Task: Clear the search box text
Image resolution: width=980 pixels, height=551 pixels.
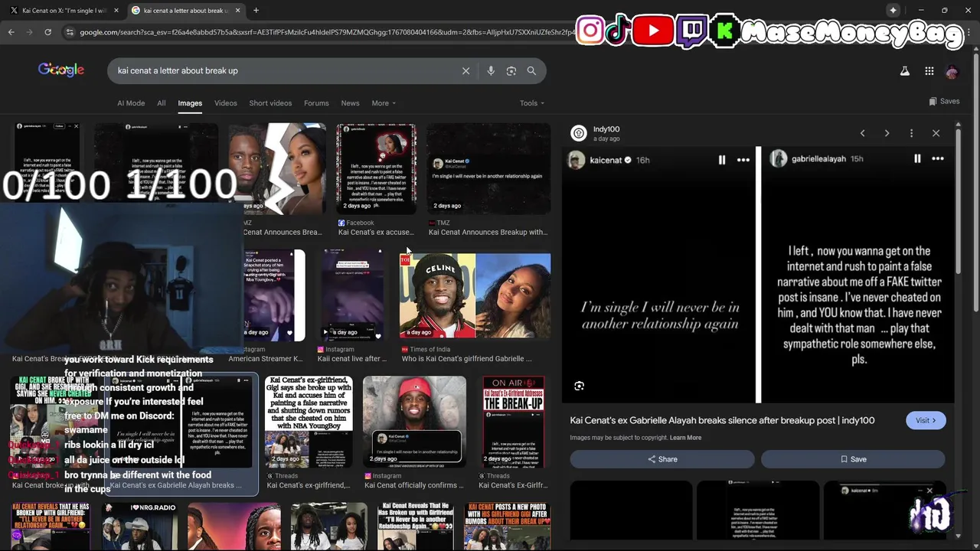Action: [465, 70]
